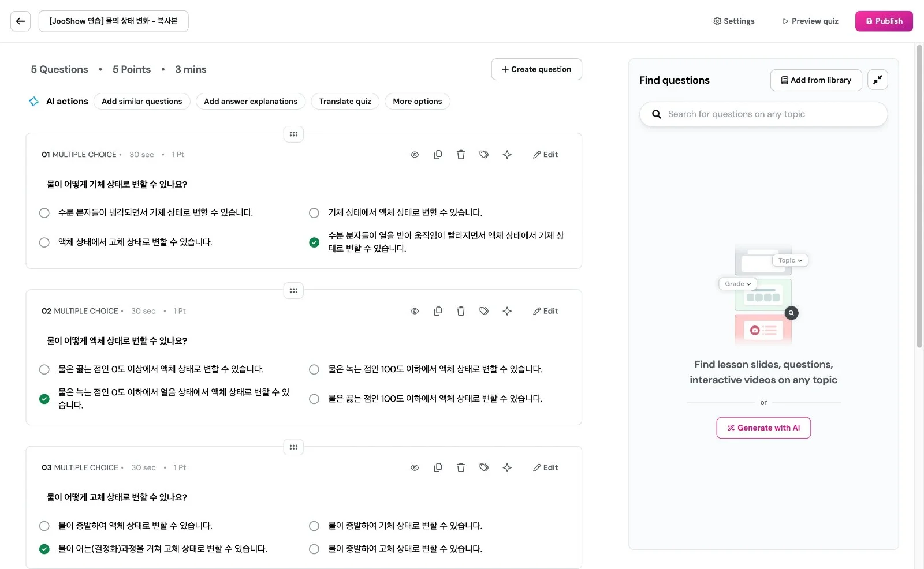Click the drag handle above question 01
Image resolution: width=924 pixels, height=569 pixels.
click(x=293, y=134)
